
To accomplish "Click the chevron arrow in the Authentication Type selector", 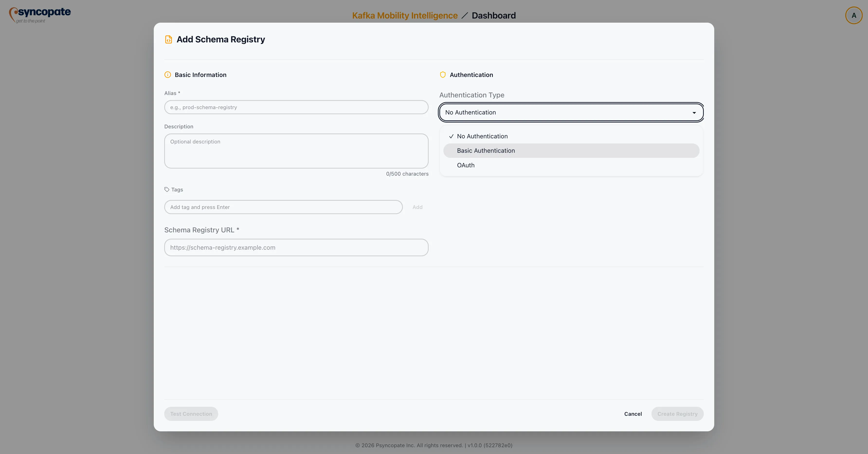I will pyautogui.click(x=694, y=112).
